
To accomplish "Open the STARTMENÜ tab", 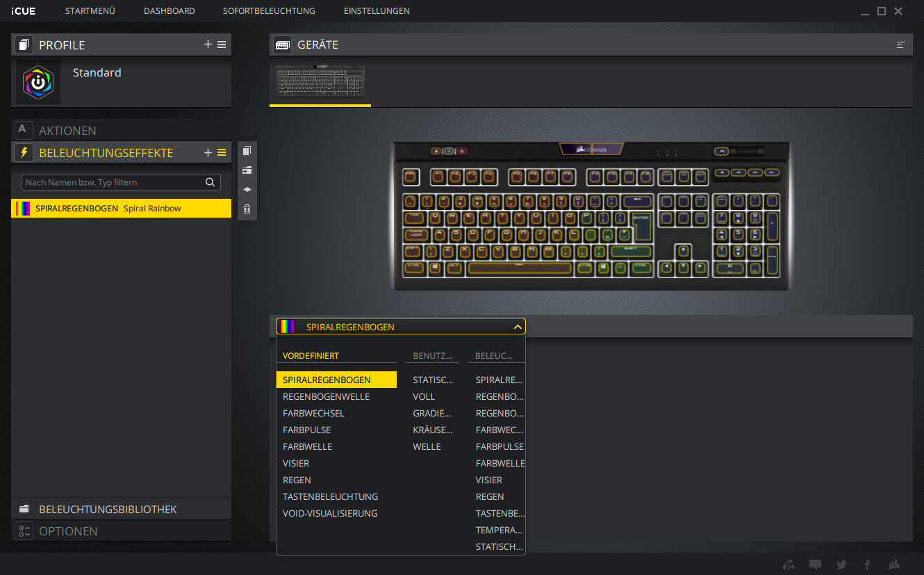I will click(x=90, y=11).
